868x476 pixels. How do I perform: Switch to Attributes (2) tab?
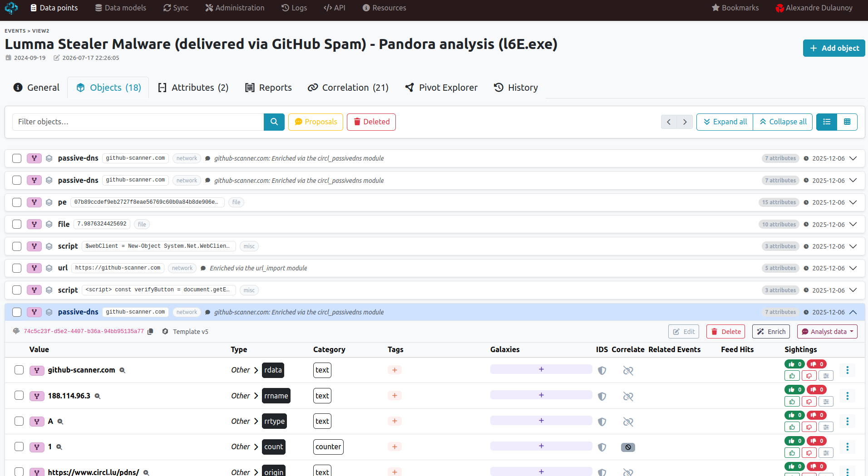coord(193,88)
